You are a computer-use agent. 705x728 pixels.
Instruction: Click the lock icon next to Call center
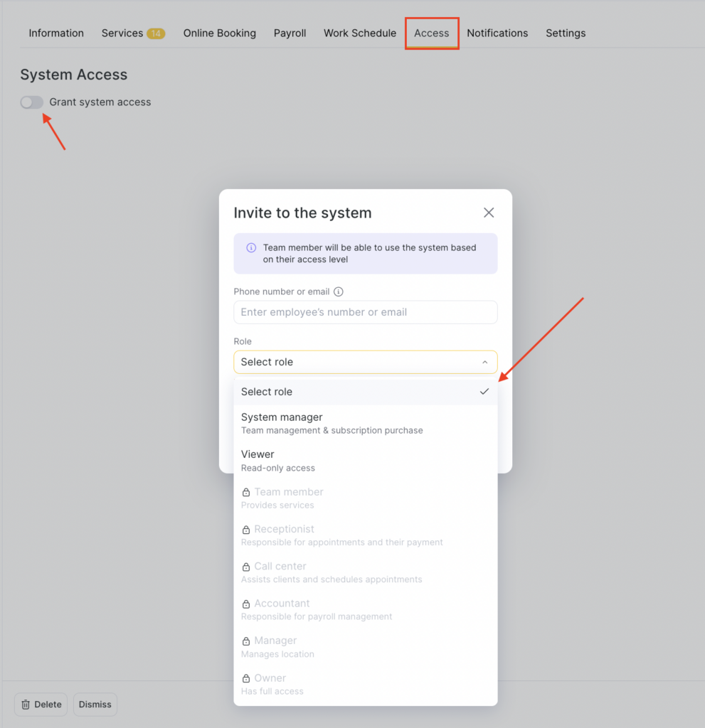click(x=246, y=567)
